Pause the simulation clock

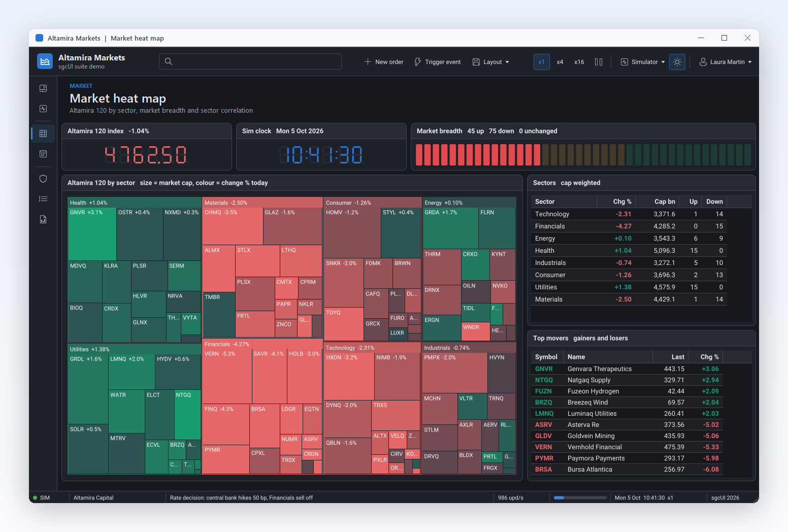[599, 62]
